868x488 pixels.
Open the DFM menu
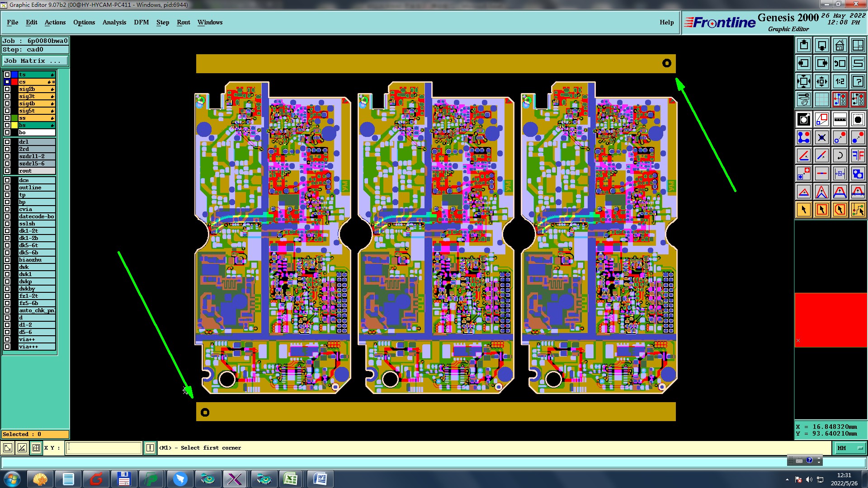[141, 22]
